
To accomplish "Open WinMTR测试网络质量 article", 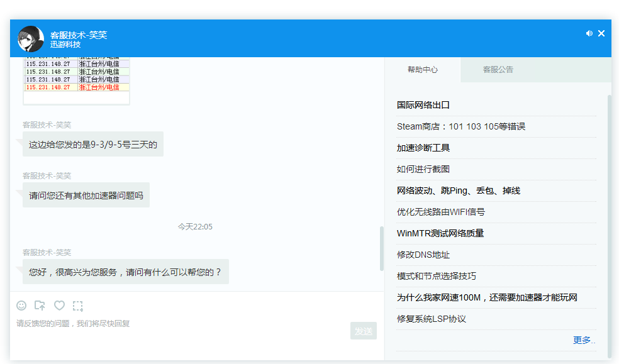I will pyautogui.click(x=440, y=233).
